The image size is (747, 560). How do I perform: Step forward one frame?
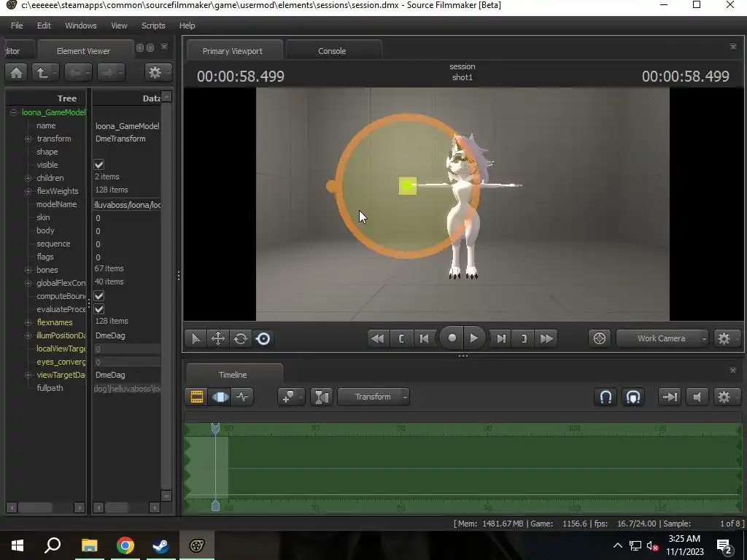(x=501, y=338)
